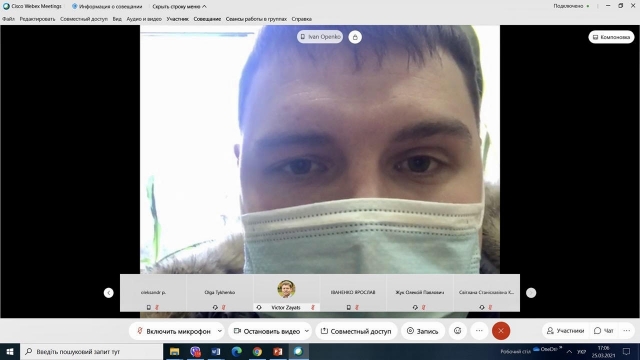Viewport: 640px width, 360px height.
Task: Open the Редактировать menu
Action: click(x=37, y=19)
